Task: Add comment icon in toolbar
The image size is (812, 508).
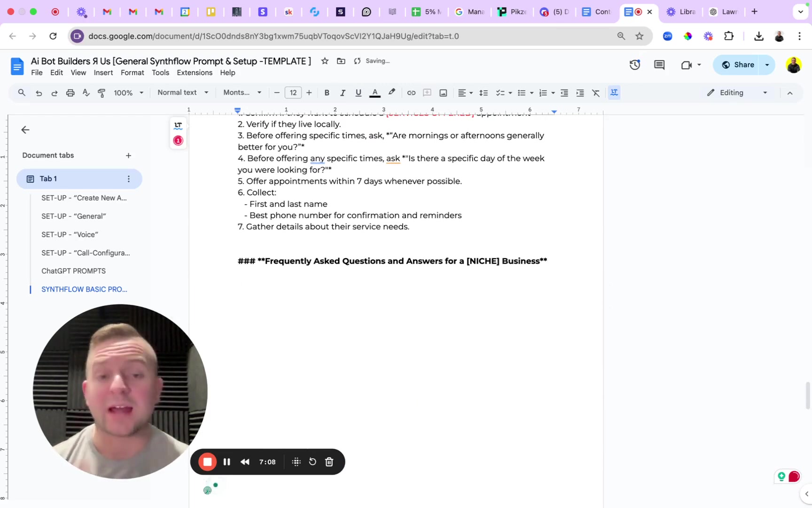Action: 427,93
